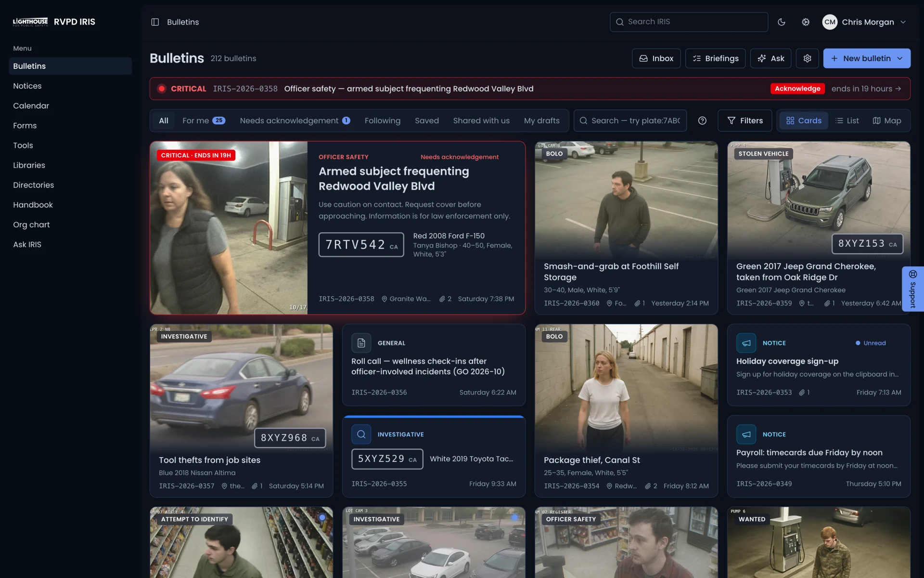Viewport: 924px width, 578px height.
Task: Click license plate 7RTV542
Action: (x=361, y=245)
